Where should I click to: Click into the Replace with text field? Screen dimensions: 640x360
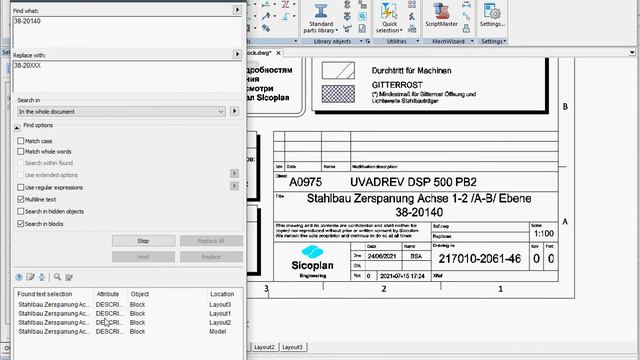click(x=127, y=76)
